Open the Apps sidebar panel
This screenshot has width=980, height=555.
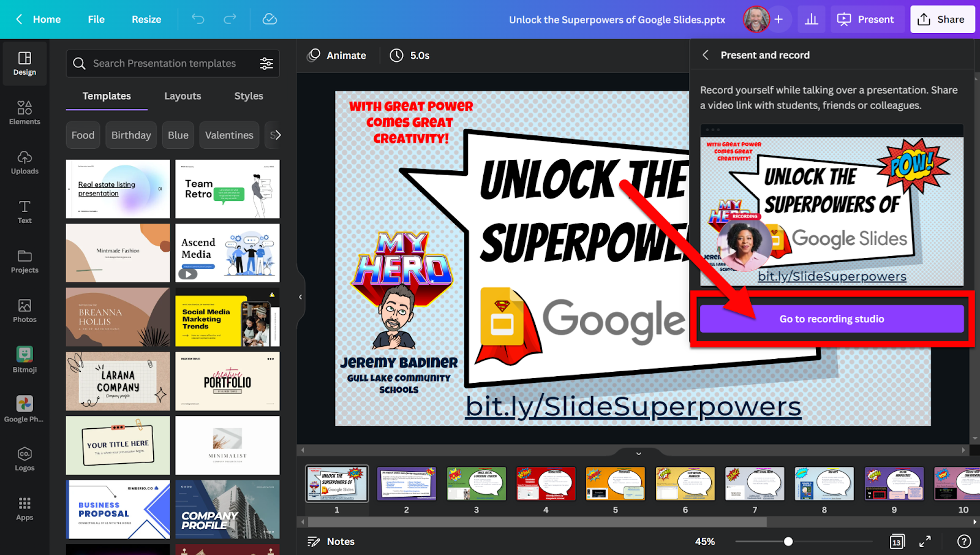pos(24,508)
